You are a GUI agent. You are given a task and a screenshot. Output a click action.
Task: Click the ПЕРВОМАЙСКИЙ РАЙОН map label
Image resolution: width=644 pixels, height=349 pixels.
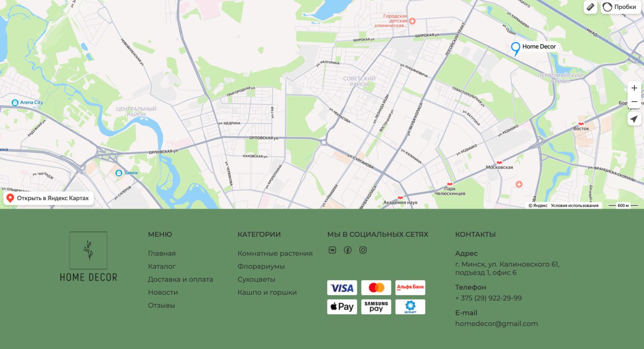(560, 78)
